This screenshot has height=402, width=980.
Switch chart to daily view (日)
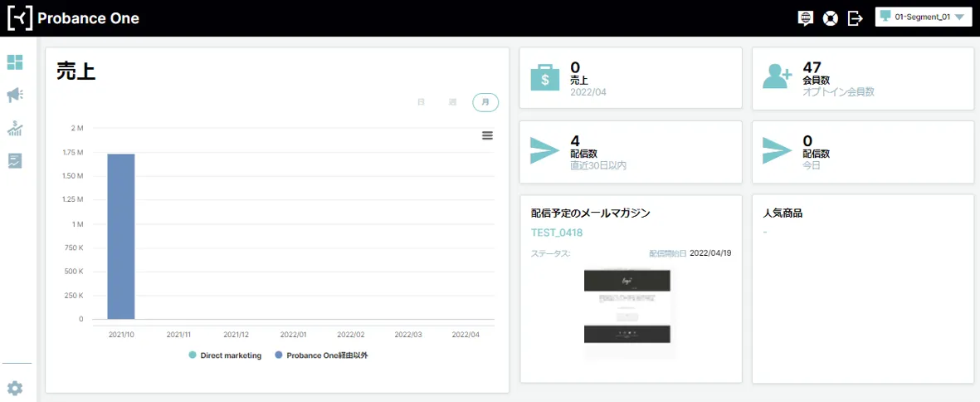(421, 102)
